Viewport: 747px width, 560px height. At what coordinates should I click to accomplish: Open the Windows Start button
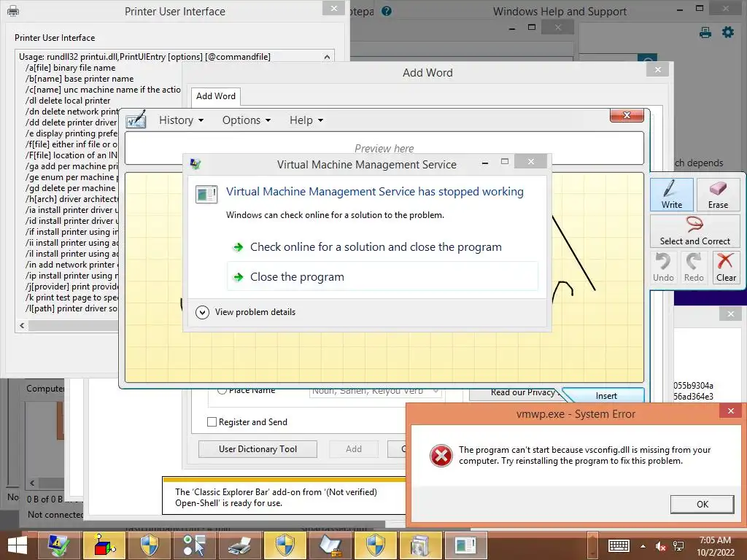pos(18,545)
